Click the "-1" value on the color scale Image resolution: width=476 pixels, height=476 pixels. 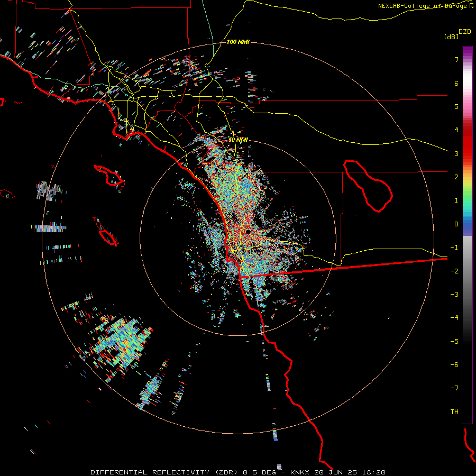click(x=454, y=248)
